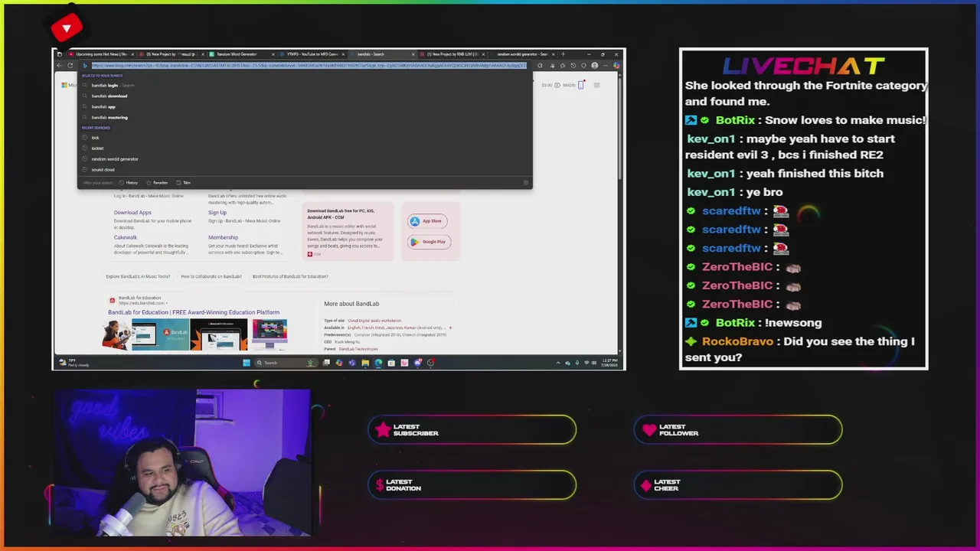Filter search dropdown by Tabs
Screen dimensions: 980x551
pyautogui.click(x=184, y=183)
